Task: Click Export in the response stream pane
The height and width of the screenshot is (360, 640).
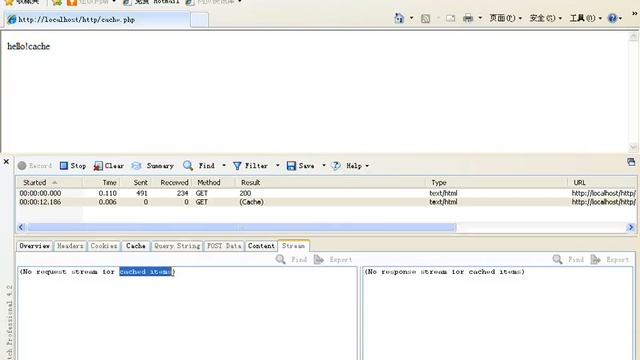Action: pyautogui.click(x=610, y=259)
